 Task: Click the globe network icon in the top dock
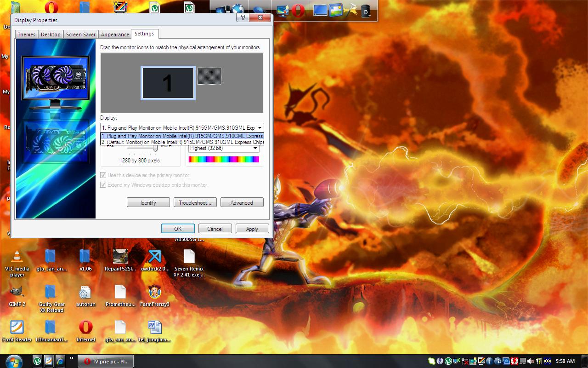pyautogui.click(x=237, y=9)
